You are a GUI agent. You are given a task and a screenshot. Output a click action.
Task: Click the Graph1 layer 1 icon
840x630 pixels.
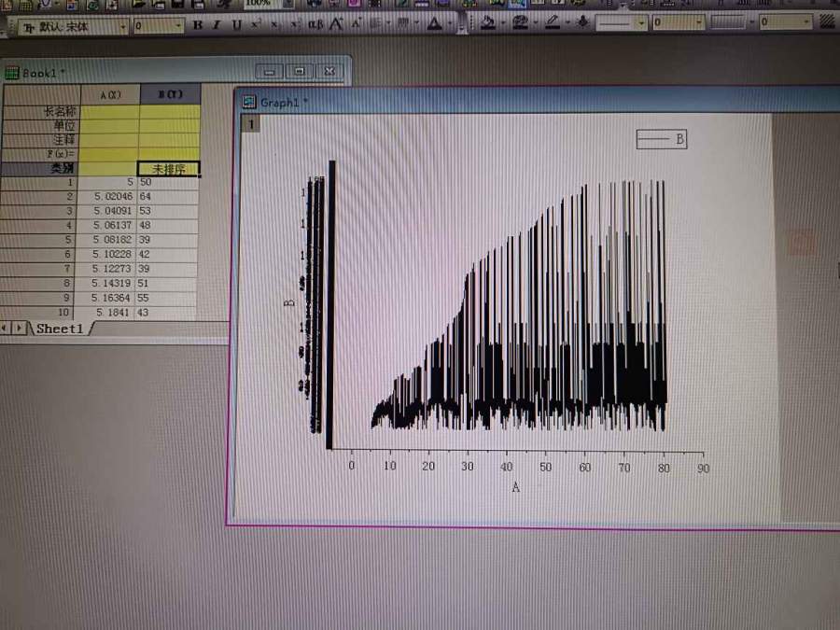coord(250,124)
